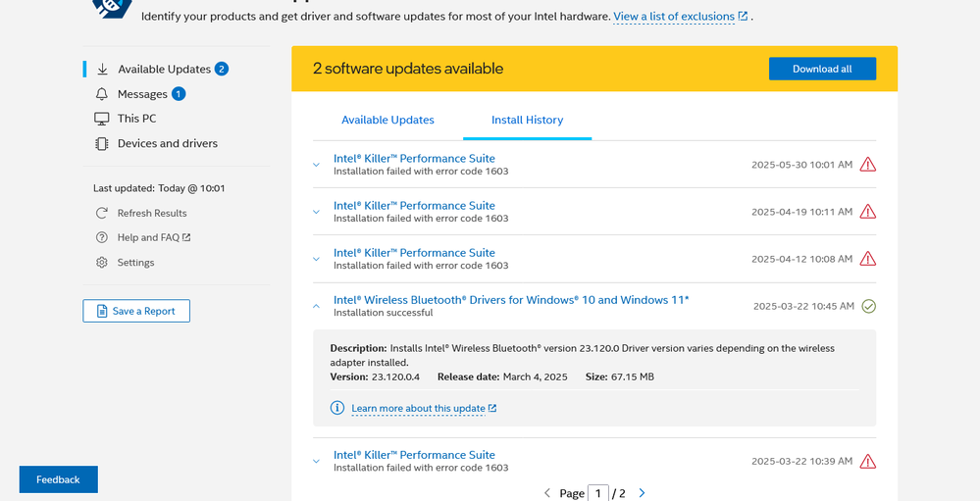Click the Download all button

[x=822, y=69]
